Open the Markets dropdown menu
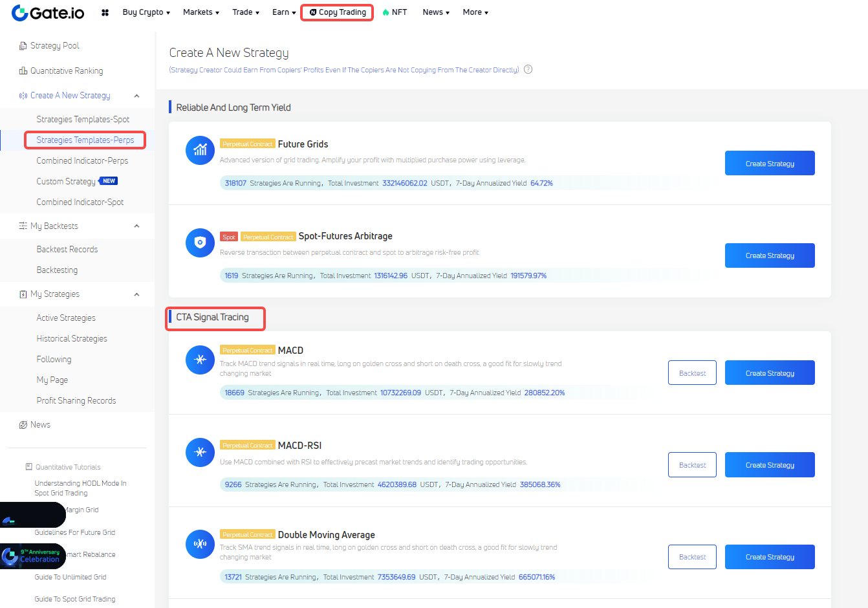Screen dimensions: 868x608 pyautogui.click(x=201, y=12)
